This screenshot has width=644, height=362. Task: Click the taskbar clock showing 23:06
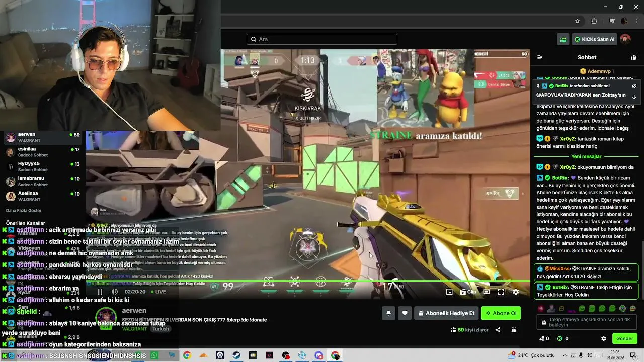616,355
